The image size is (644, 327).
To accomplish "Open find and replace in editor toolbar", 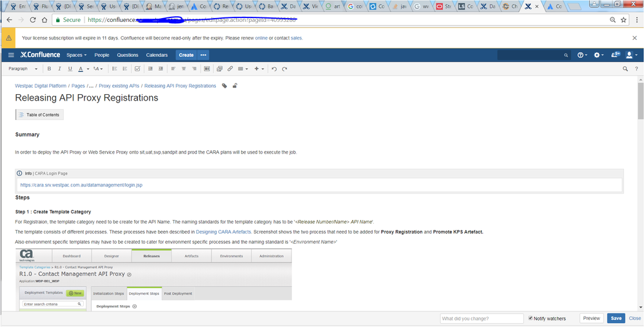I will (x=625, y=69).
